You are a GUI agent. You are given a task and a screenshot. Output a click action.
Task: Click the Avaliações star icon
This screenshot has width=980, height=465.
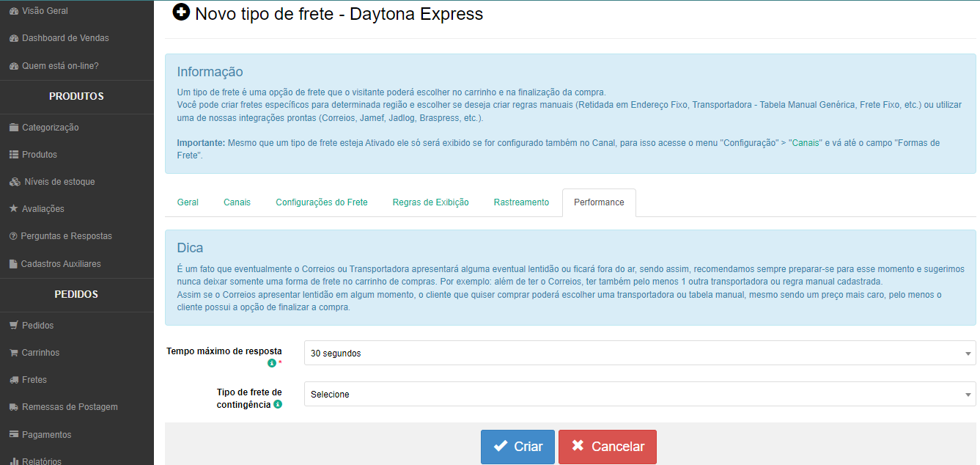click(14, 209)
